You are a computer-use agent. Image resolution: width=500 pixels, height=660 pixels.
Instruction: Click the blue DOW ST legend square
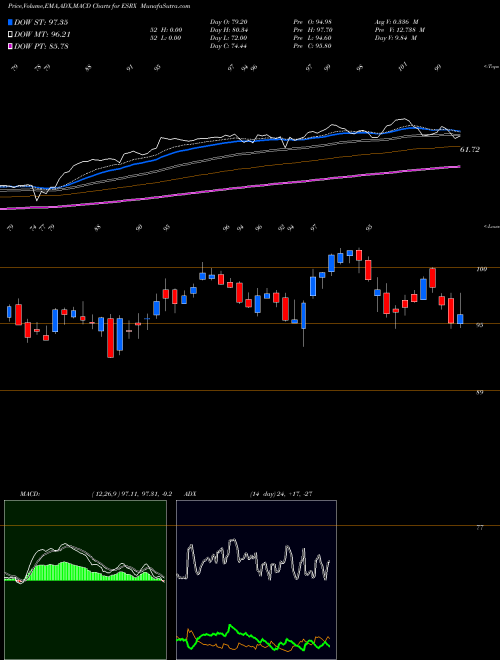click(11, 22)
